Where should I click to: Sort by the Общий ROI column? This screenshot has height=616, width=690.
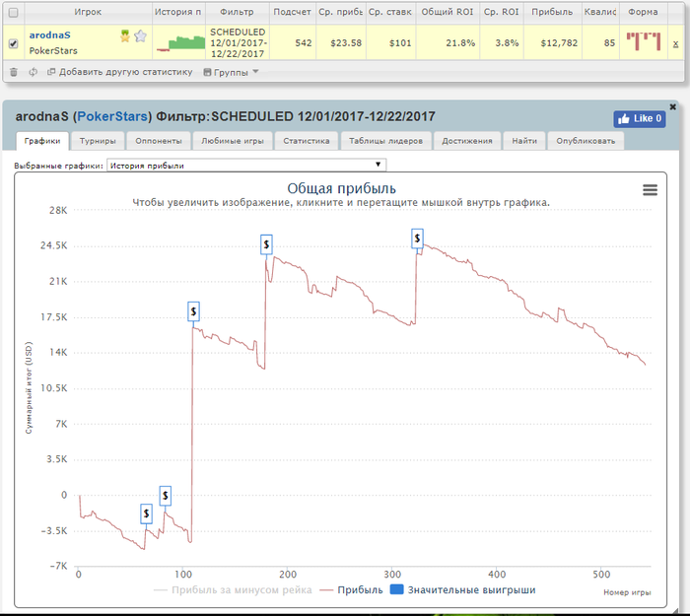448,12
